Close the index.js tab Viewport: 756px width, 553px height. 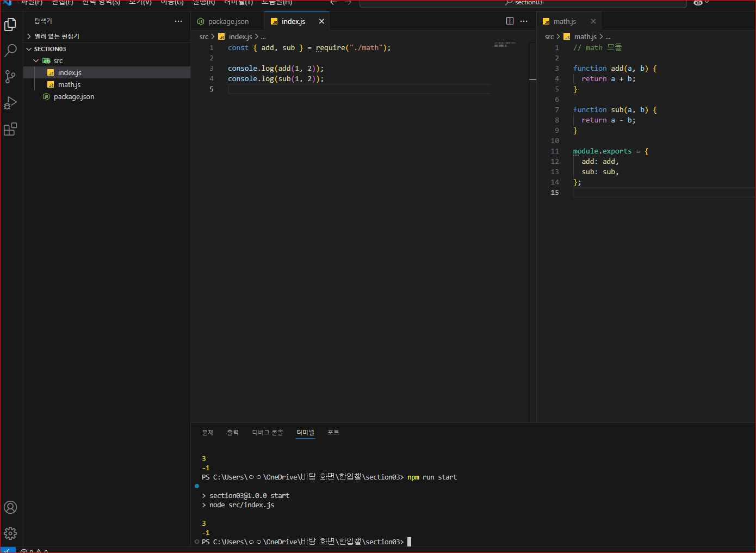(321, 21)
